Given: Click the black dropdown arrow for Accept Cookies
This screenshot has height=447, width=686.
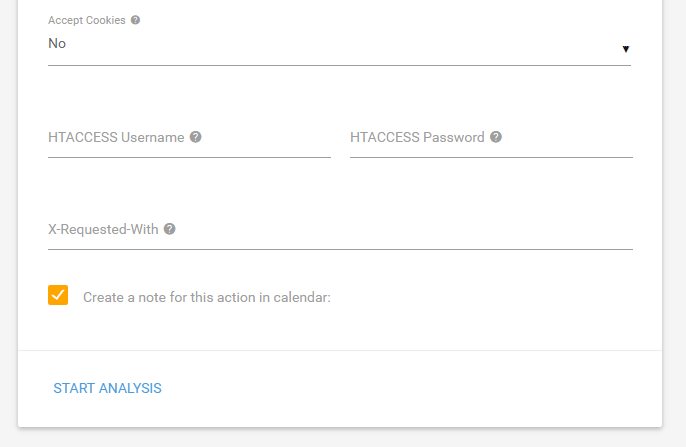Looking at the screenshot, I should pos(625,48).
